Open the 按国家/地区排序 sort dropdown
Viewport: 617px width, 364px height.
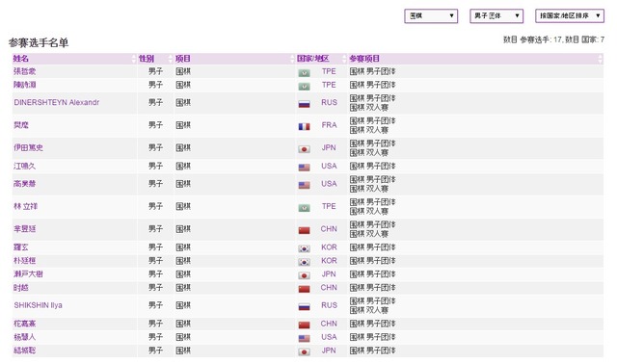point(570,16)
